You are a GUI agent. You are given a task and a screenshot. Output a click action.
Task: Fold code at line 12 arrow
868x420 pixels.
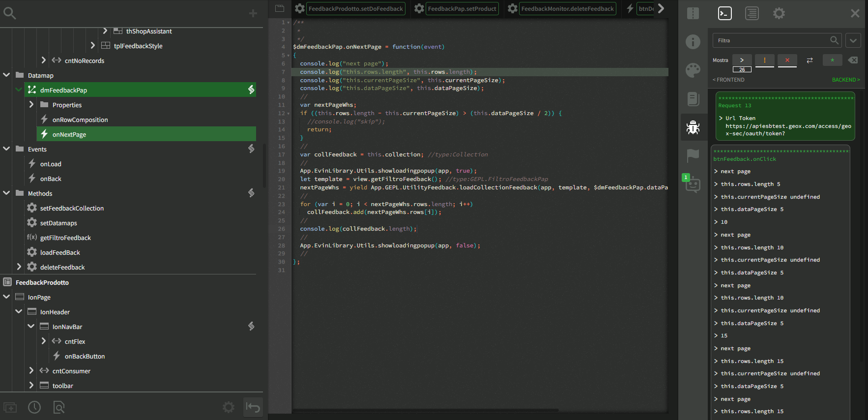289,114
